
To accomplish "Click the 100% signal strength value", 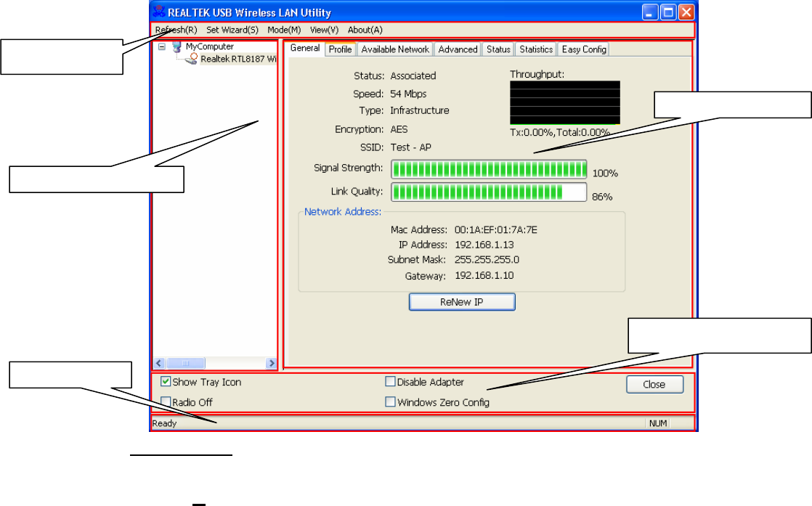I will click(x=605, y=174).
